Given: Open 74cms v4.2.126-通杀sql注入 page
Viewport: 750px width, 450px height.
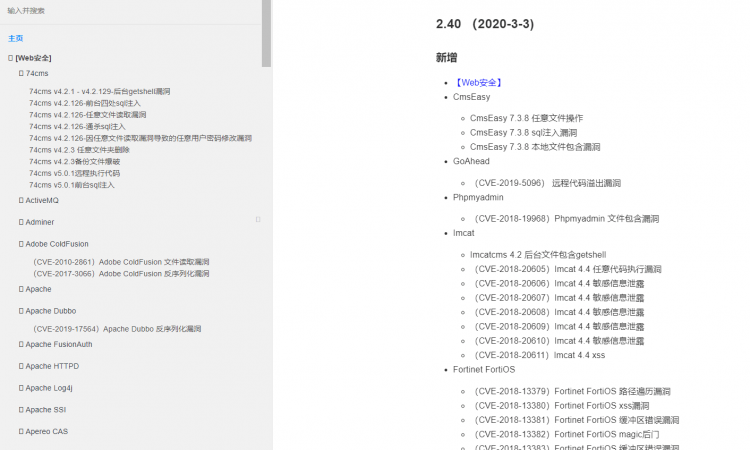Looking at the screenshot, I should click(x=77, y=127).
